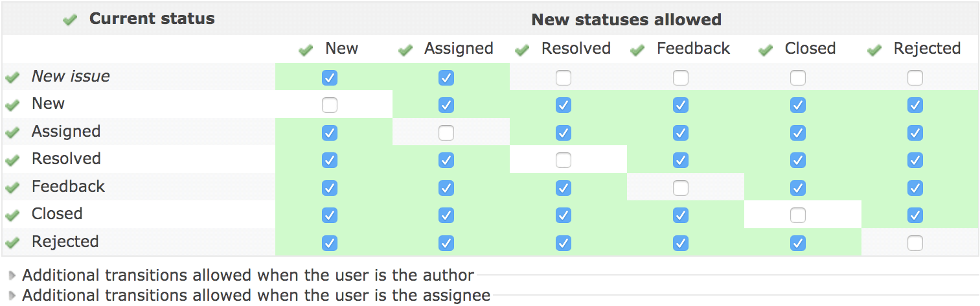Screen dimensions: 980x306
Task: Disable Resolved to Rejected transition checkbox
Action: 915,160
